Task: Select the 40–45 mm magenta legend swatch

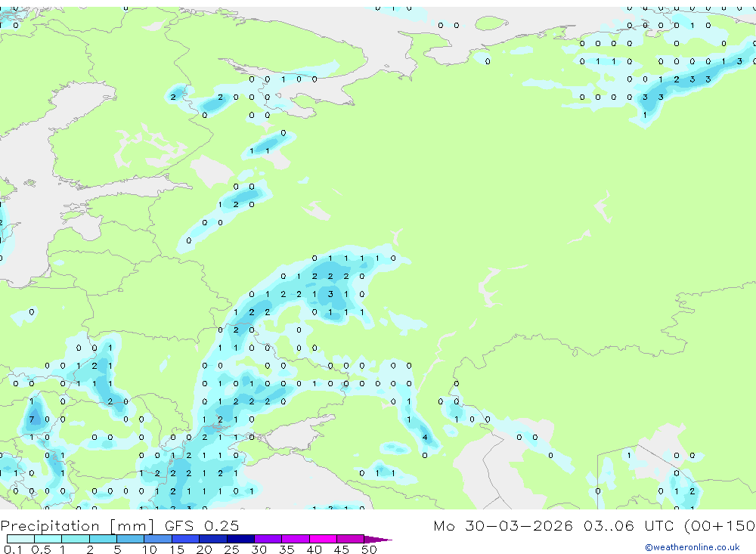Action: [323, 539]
